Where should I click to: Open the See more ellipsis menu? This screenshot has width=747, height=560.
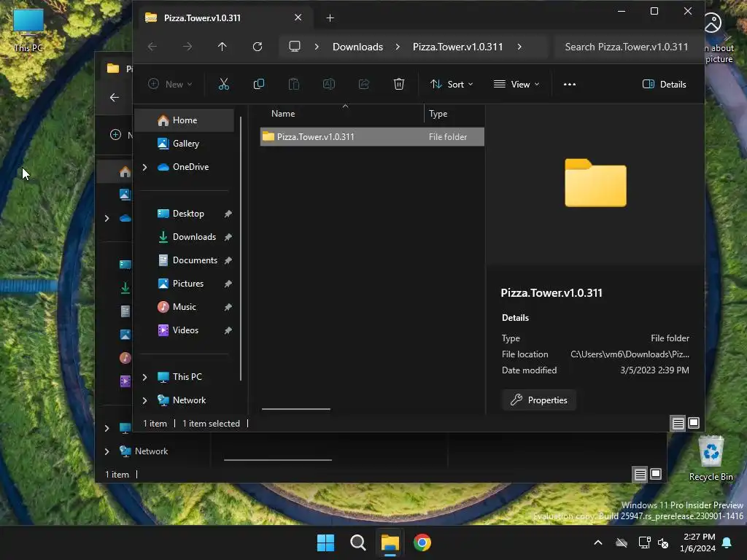coord(569,85)
